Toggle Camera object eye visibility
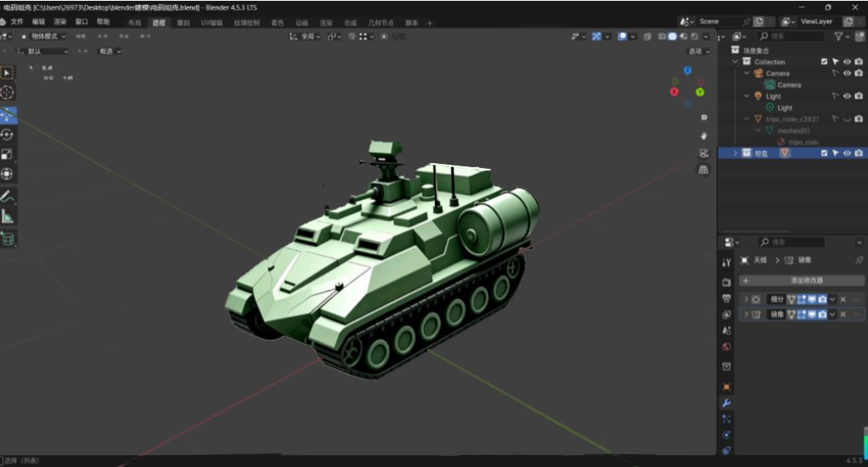 847,73
